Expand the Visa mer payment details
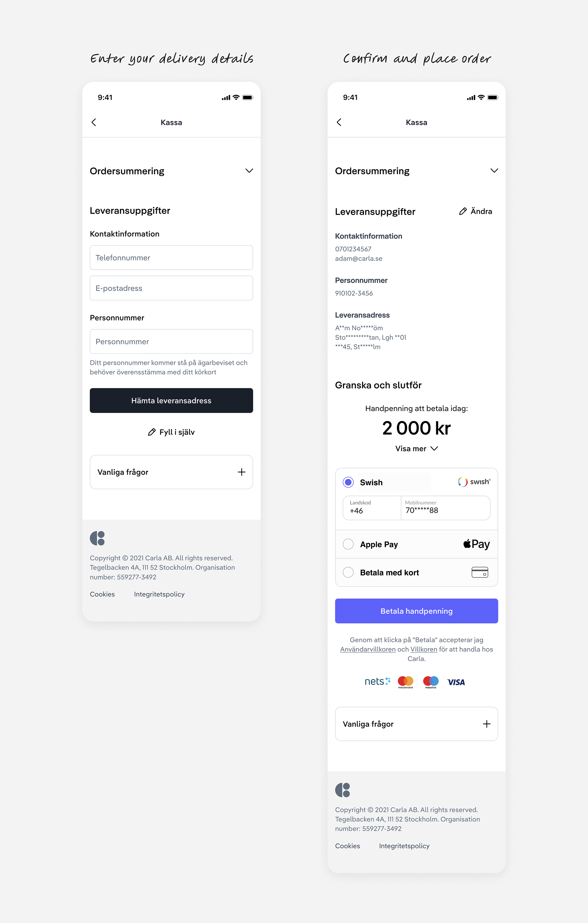 pyautogui.click(x=416, y=448)
